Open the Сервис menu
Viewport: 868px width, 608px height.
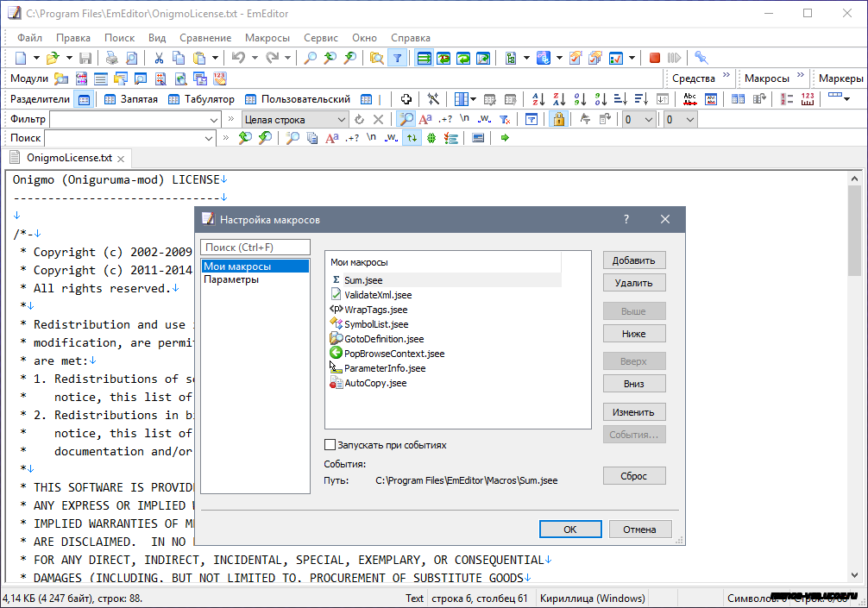[321, 38]
